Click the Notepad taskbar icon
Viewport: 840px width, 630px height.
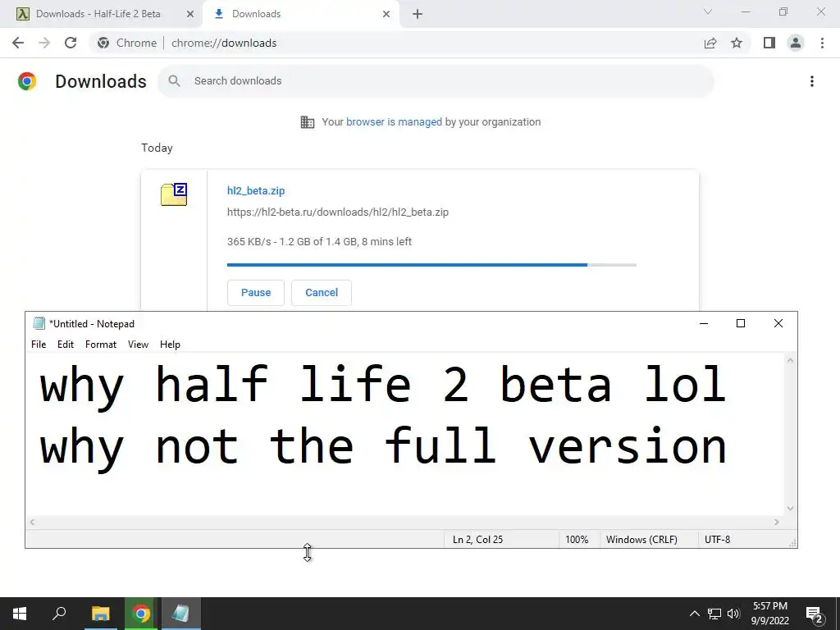pos(180,614)
